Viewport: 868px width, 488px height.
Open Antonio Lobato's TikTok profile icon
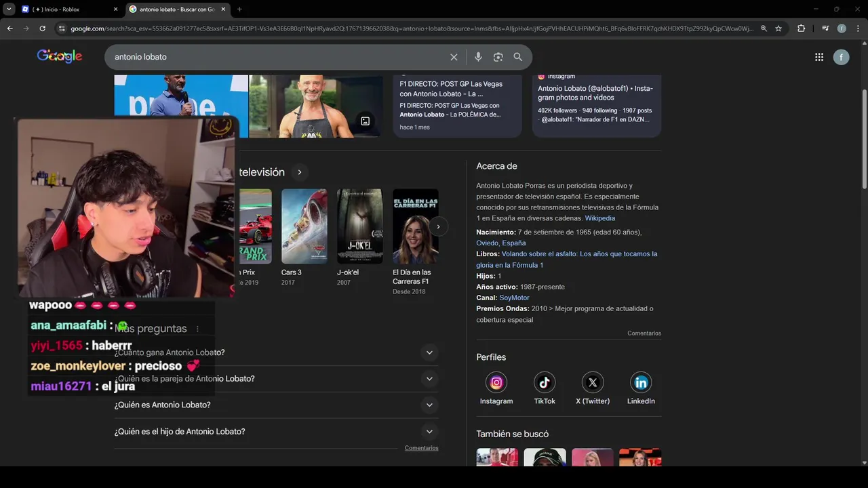point(545,382)
